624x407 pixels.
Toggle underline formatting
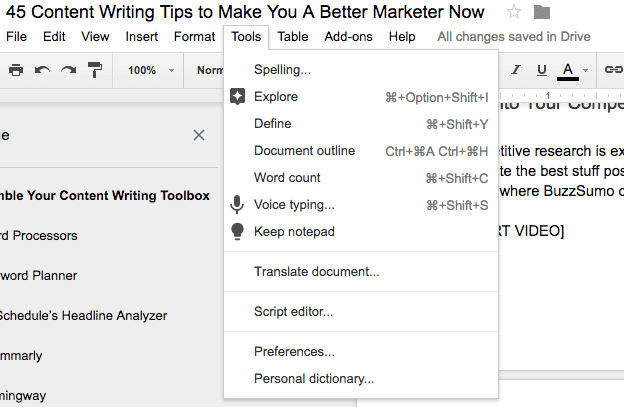[542, 70]
